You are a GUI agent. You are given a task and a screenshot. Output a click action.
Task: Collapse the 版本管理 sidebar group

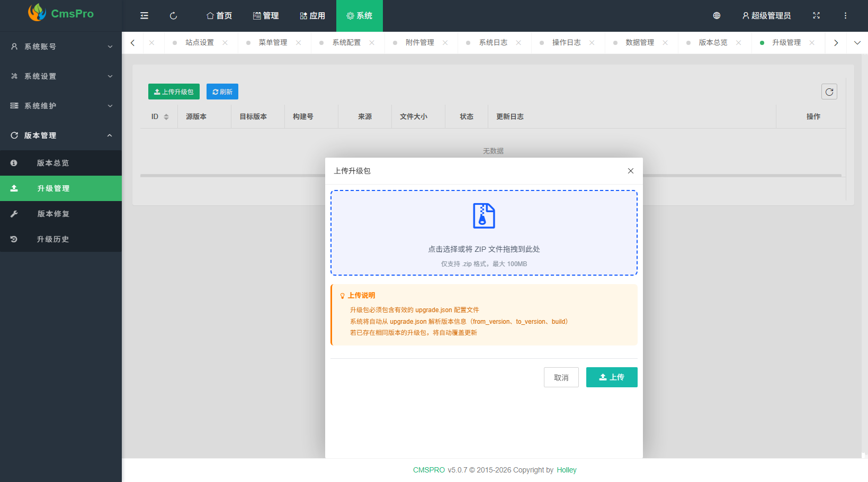click(x=61, y=135)
